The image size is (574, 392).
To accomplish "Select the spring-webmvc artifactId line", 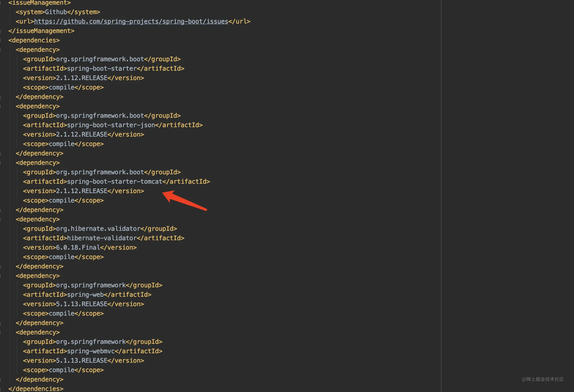I will (x=93, y=351).
